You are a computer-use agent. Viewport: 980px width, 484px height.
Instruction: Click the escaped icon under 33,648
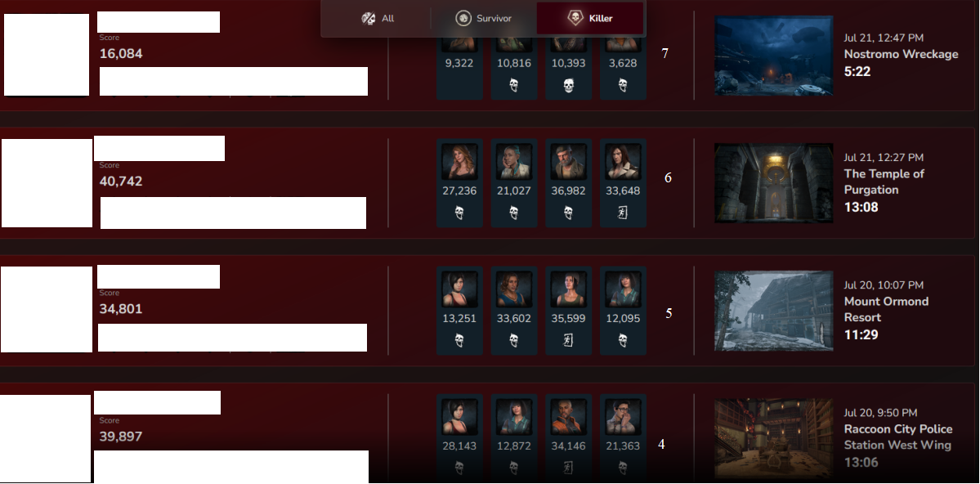[x=623, y=213]
